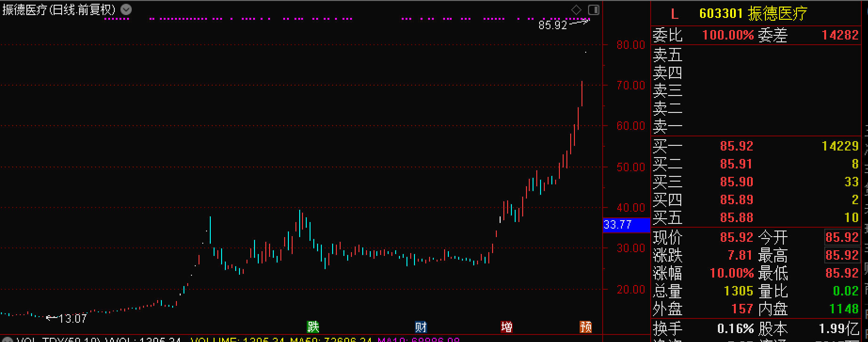868x342 pixels.
Task: Click the 涨跌 value 7.81
Action: 740,255
